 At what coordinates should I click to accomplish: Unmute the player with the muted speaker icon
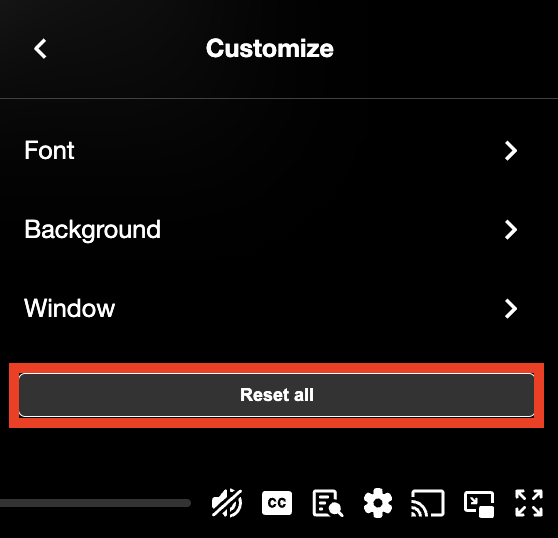[x=227, y=503]
